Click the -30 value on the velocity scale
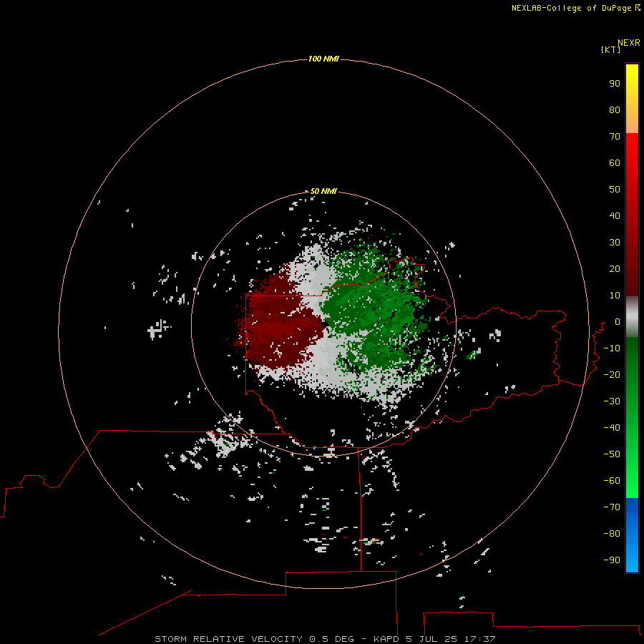This screenshot has width=644, height=644. click(x=612, y=401)
